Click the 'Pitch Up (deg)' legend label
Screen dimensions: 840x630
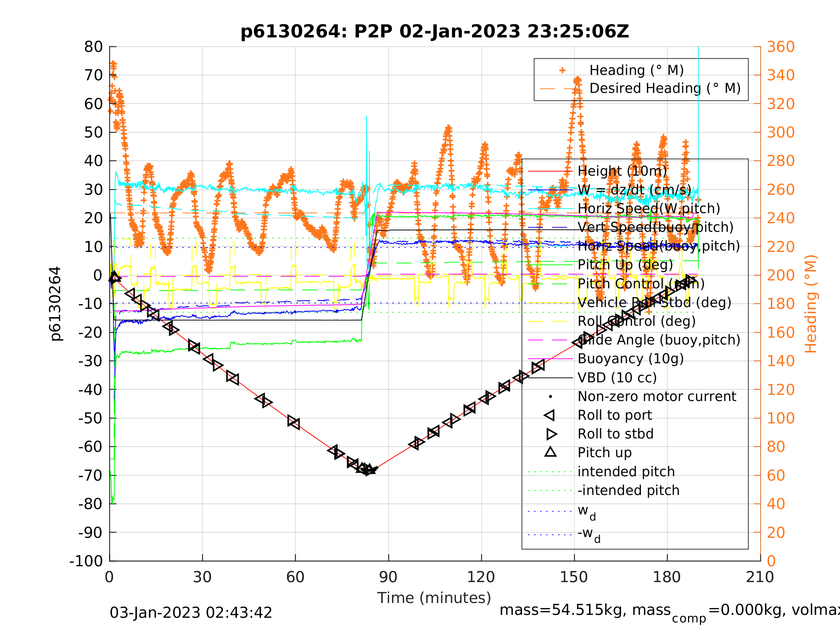625,265
